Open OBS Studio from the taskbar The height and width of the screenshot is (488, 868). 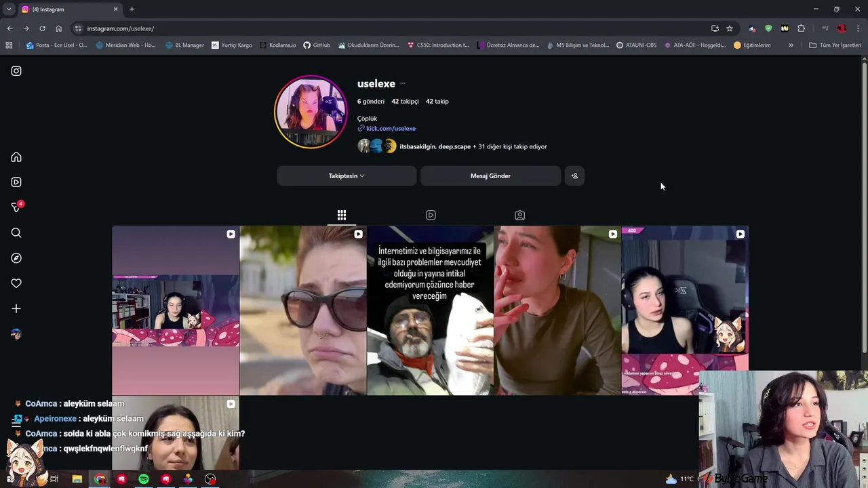point(210,479)
